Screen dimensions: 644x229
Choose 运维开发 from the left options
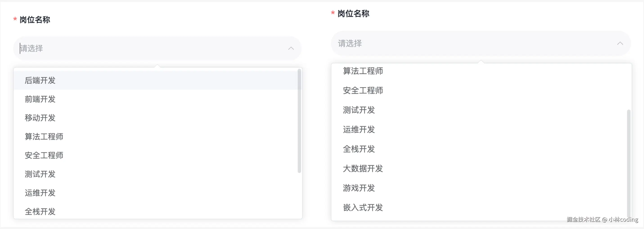pos(40,193)
